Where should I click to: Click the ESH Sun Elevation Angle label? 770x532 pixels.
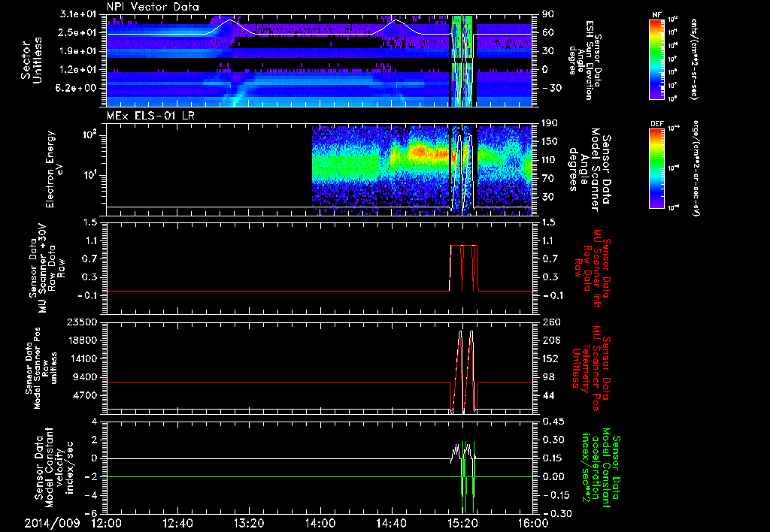(585, 60)
